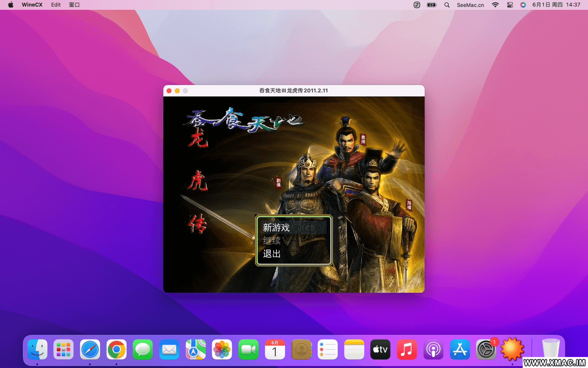Viewport: 588px width, 368px height.
Task: Click the orange sun WineCX Dock icon
Action: (512, 350)
